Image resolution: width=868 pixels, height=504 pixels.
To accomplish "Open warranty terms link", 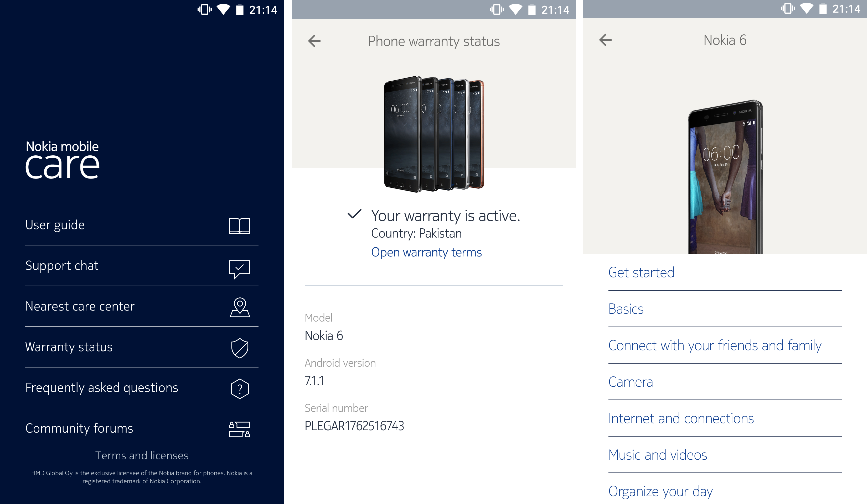I will [x=426, y=252].
